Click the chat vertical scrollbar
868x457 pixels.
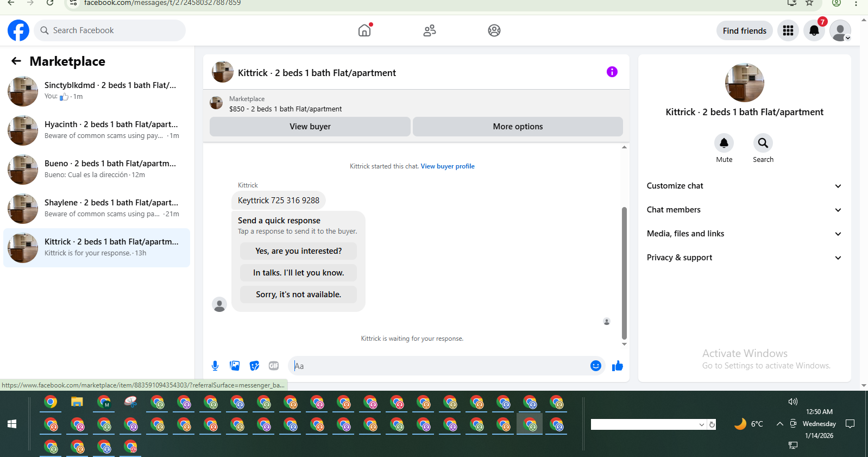point(624,273)
